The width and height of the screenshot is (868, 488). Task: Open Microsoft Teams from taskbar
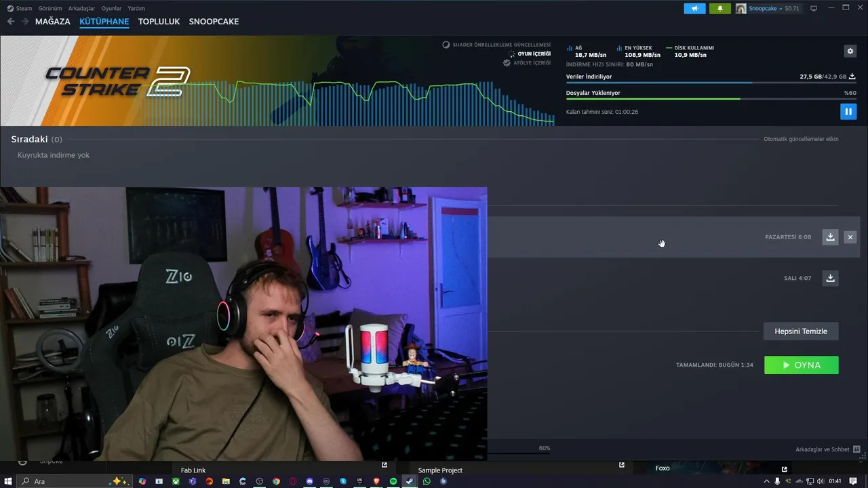tap(193, 481)
